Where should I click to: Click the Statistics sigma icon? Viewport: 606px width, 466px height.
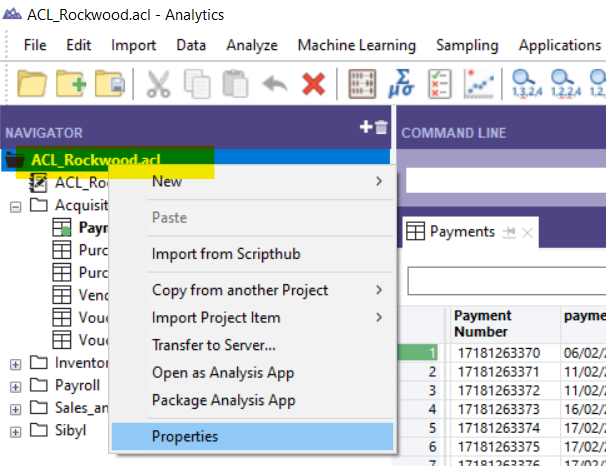(401, 83)
